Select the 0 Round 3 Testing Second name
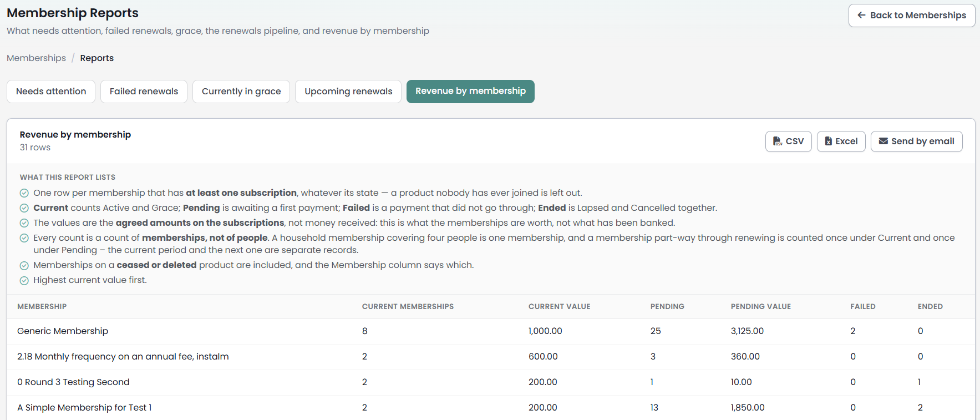Viewport: 980px width, 420px height. pos(73,382)
